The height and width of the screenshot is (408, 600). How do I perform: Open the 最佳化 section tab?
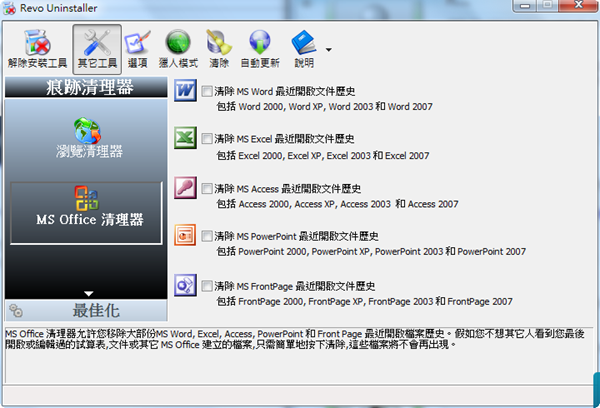coord(86,310)
